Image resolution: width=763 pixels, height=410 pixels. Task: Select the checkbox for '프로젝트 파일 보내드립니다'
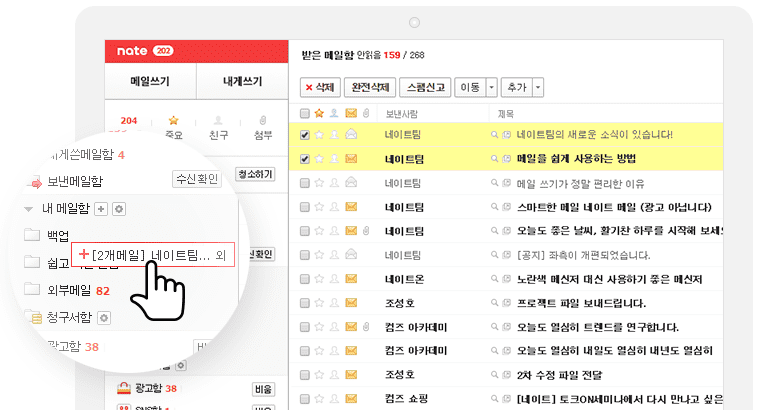pyautogui.click(x=305, y=303)
